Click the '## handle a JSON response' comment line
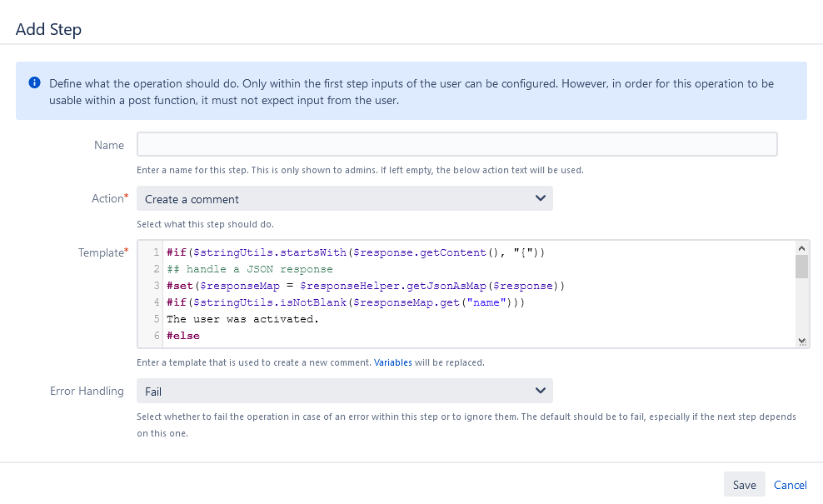The image size is (823, 504). pos(249,269)
